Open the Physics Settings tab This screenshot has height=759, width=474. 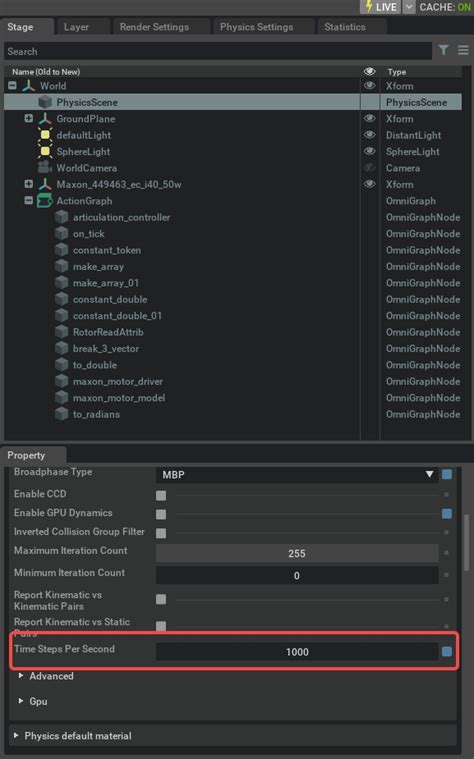(257, 27)
